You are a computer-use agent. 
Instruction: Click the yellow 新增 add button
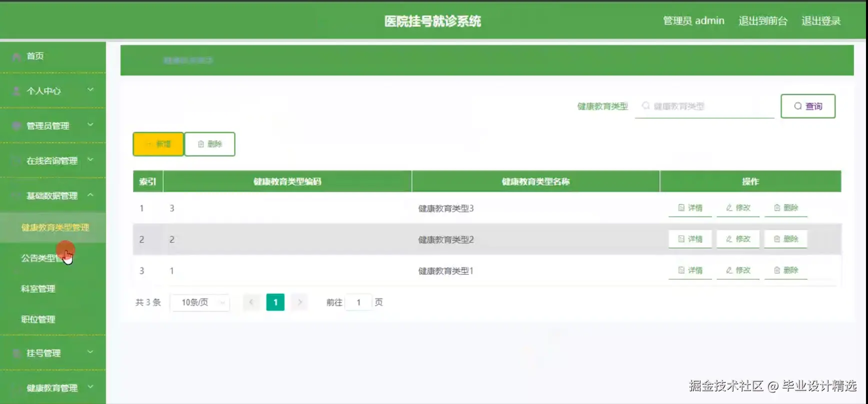(158, 144)
